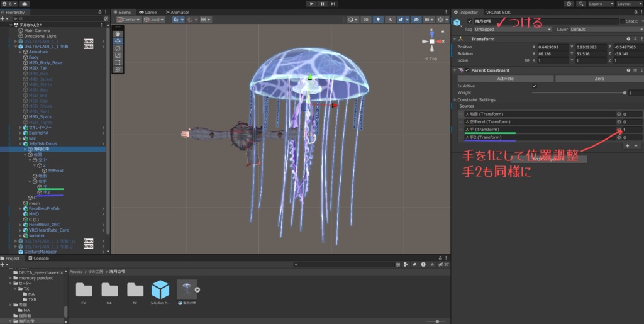Toggle scene lighting lightbulb icon
This screenshot has height=324, width=644.
pyautogui.click(x=377, y=20)
